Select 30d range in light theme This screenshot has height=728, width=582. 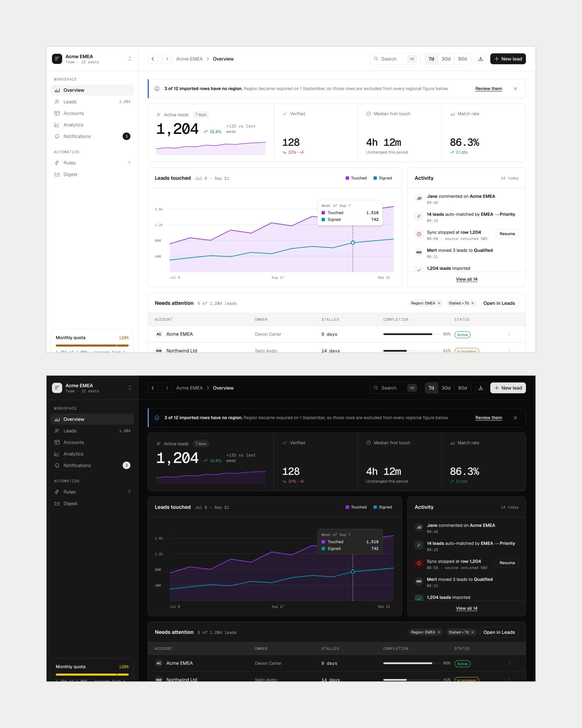pyautogui.click(x=446, y=59)
